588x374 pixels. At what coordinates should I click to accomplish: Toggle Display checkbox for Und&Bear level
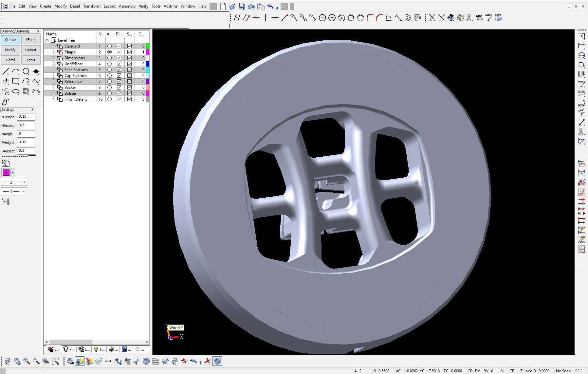[119, 64]
